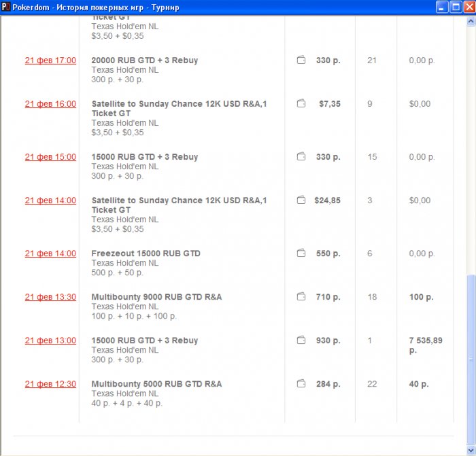This screenshot has height=456, width=476.
Task: Open the 14:00 date link for the Satellite tournament
Action: click(x=50, y=200)
